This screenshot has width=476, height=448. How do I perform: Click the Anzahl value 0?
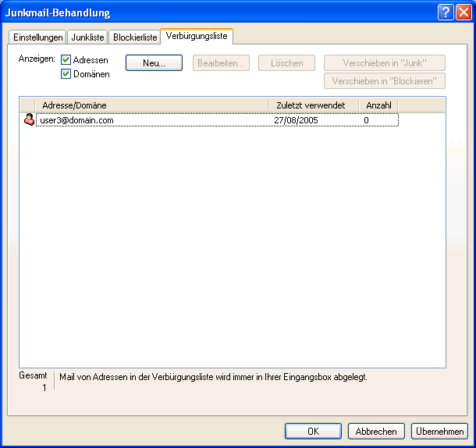[367, 120]
